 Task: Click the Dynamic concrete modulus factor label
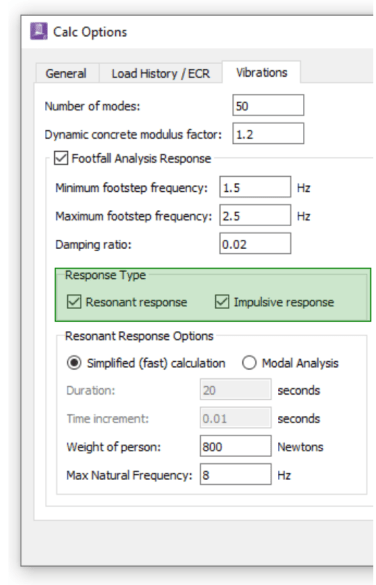pos(133,134)
